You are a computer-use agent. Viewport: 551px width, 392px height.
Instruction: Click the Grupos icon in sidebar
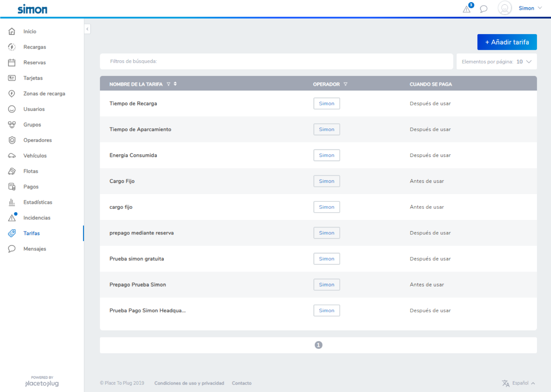[12, 125]
